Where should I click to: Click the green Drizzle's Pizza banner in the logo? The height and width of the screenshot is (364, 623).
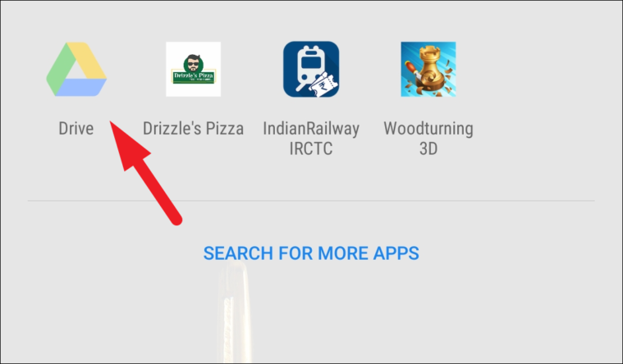pos(193,76)
